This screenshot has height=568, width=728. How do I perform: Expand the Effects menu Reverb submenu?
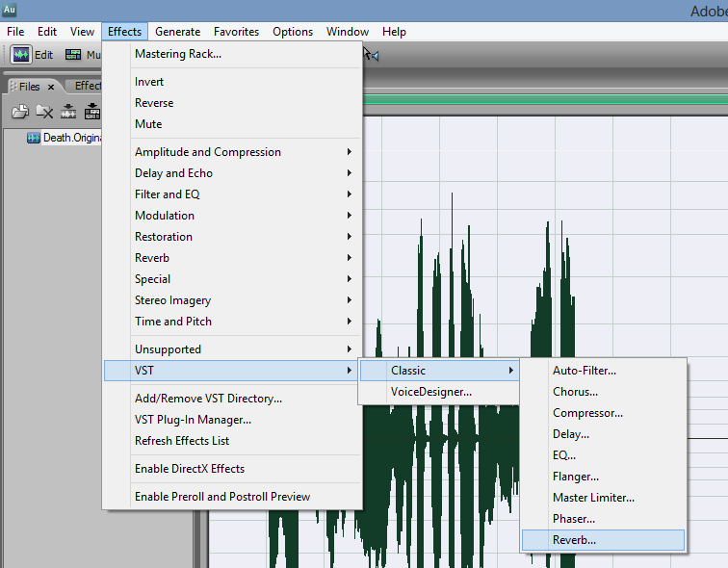click(232, 258)
